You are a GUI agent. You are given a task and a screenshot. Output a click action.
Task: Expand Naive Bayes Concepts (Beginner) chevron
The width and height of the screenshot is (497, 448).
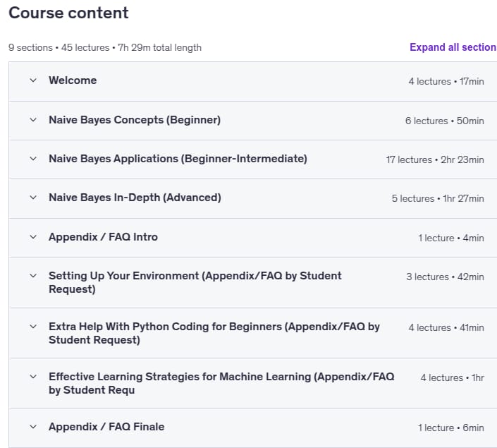(x=33, y=120)
